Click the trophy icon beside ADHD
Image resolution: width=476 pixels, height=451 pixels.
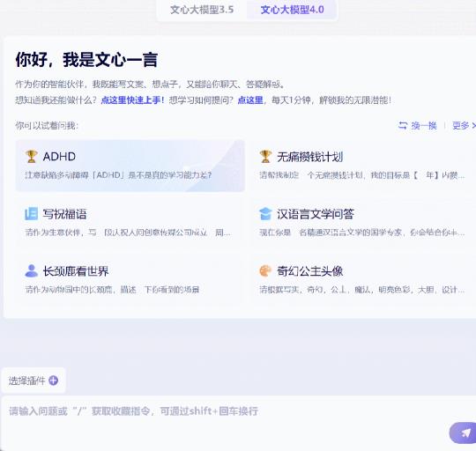31,157
